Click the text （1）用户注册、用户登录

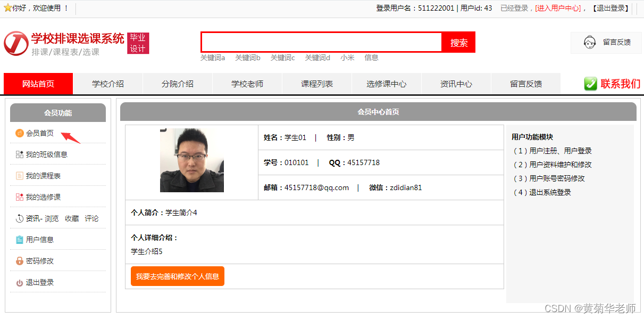[x=551, y=151]
